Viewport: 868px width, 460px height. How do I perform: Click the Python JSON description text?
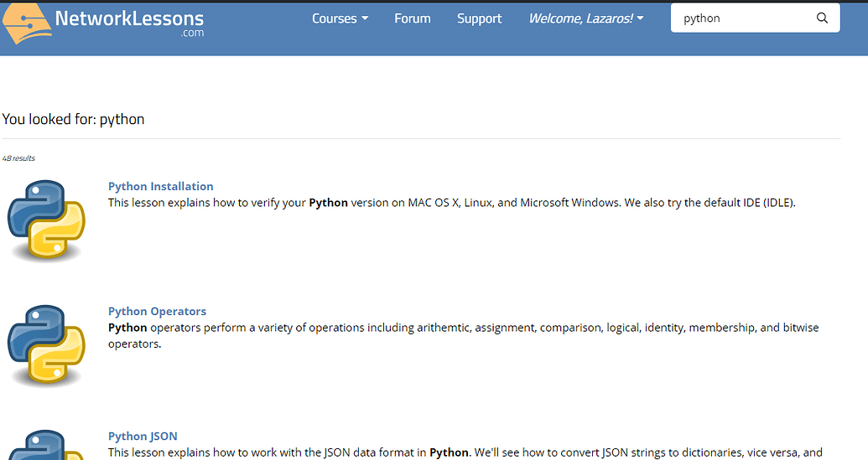pyautogui.click(x=465, y=452)
